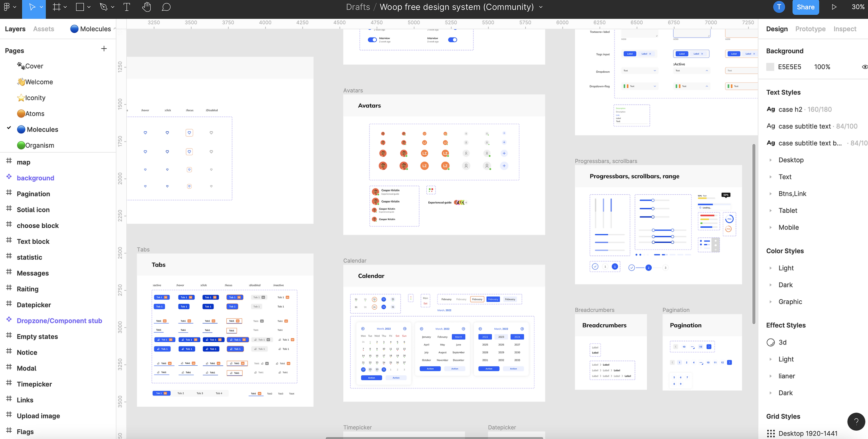Switch to the Assets tab
Image resolution: width=868 pixels, height=439 pixels.
coord(43,29)
